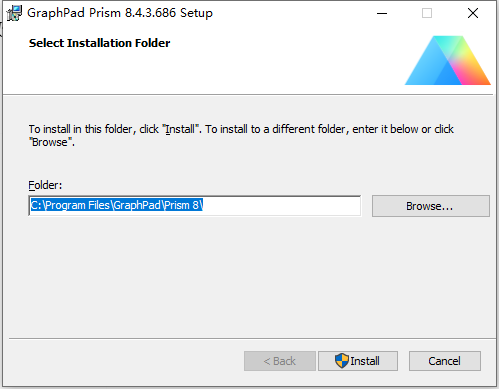Click the colorful Prism triangle logo

[448, 60]
